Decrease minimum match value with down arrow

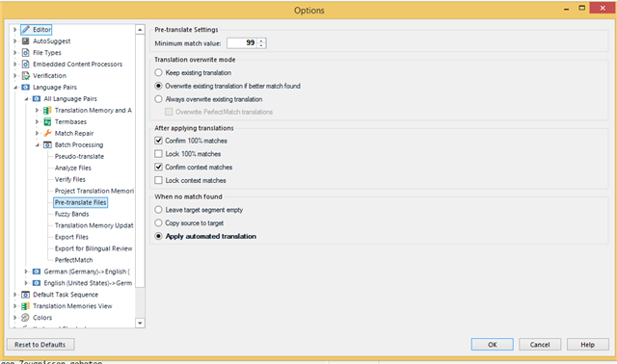click(261, 45)
